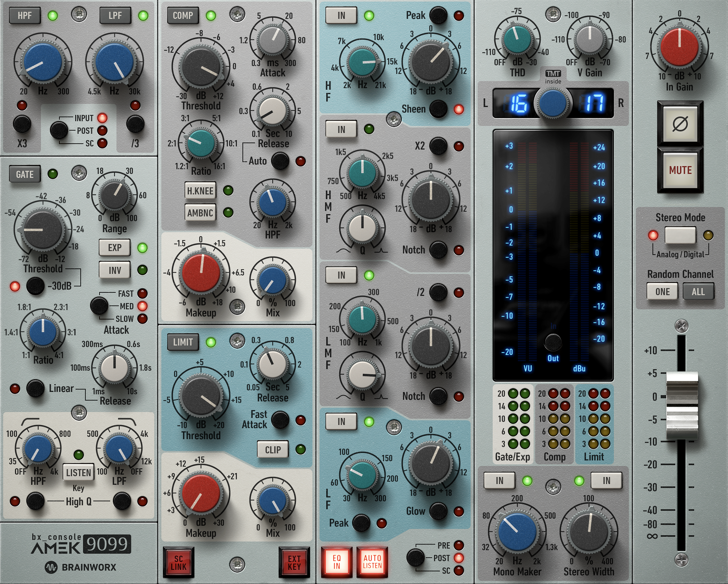Click the Sheen push button
This screenshot has width=728, height=584.
pyautogui.click(x=438, y=109)
